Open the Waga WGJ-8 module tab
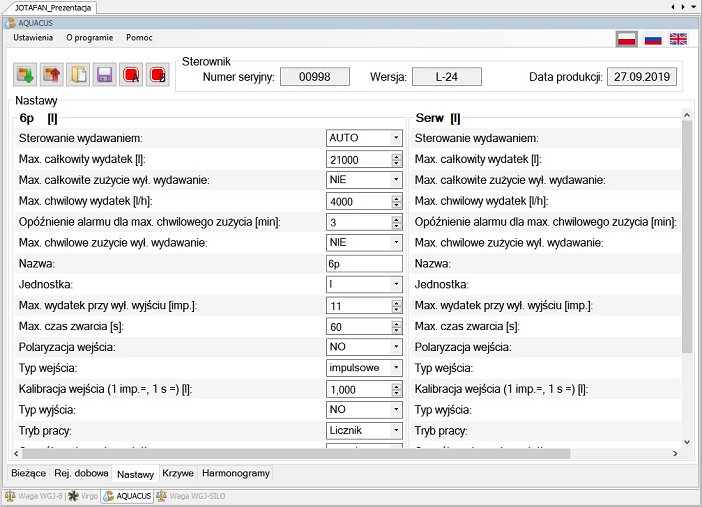The width and height of the screenshot is (702, 507). (x=34, y=496)
